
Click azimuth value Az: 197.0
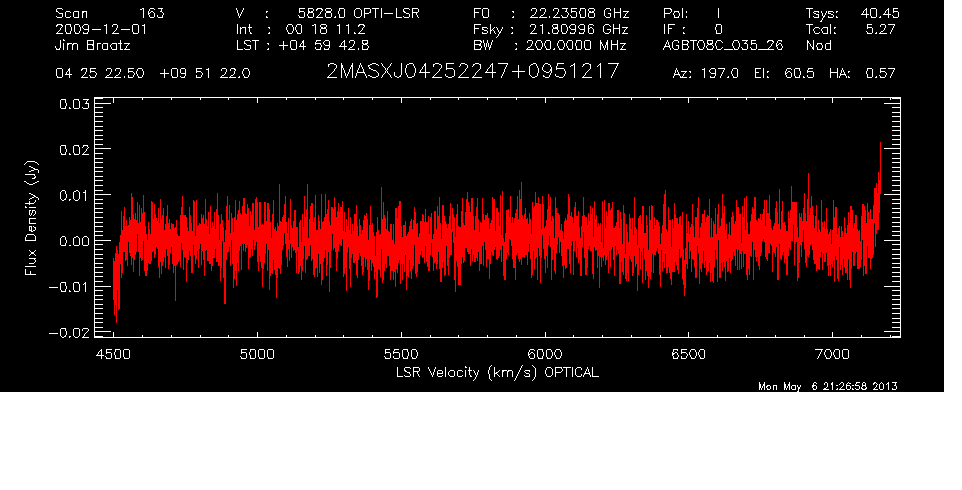[x=706, y=74]
